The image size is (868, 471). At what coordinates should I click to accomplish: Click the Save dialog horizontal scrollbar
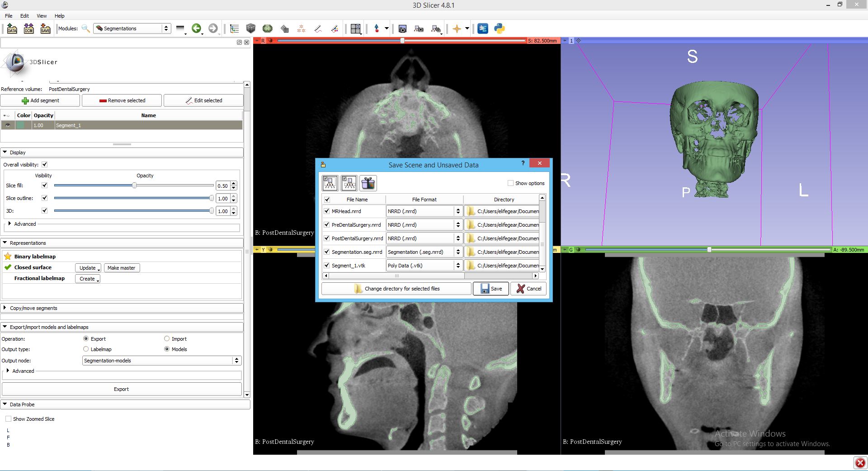[430, 276]
